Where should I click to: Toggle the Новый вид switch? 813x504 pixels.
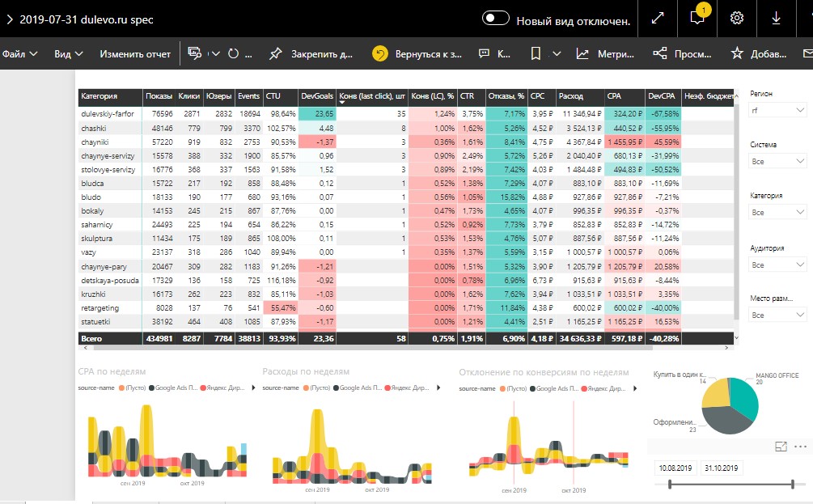click(495, 18)
